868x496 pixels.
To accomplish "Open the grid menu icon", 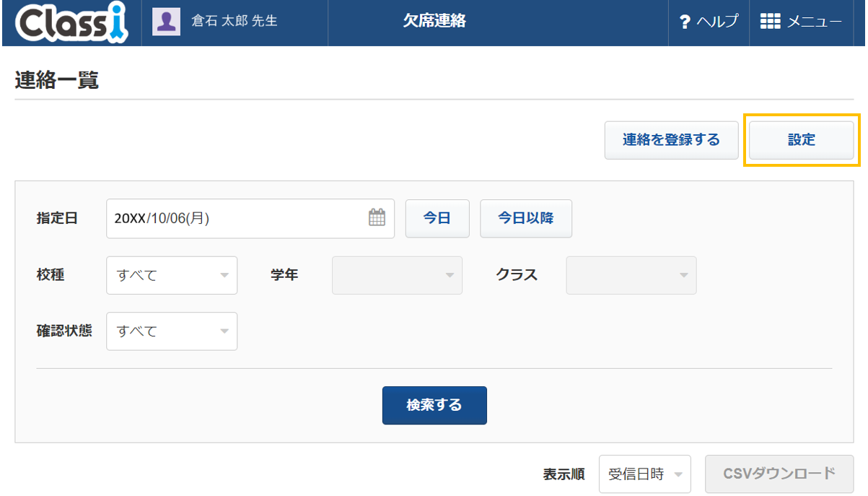I will [x=771, y=22].
